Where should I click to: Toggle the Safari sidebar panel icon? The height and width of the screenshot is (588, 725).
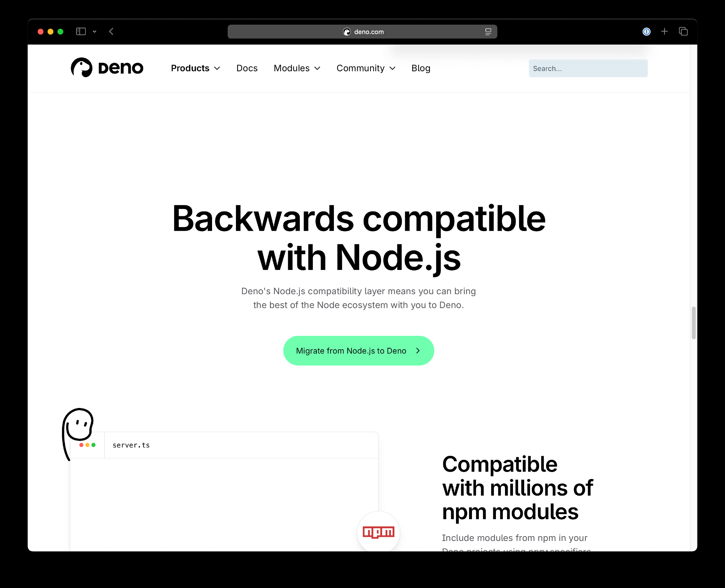point(80,32)
